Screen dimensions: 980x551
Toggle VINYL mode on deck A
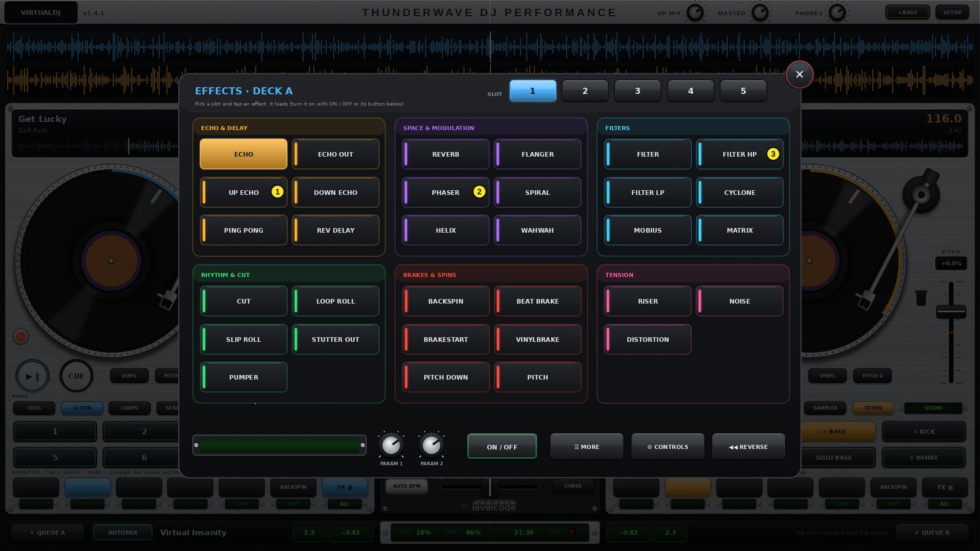129,376
